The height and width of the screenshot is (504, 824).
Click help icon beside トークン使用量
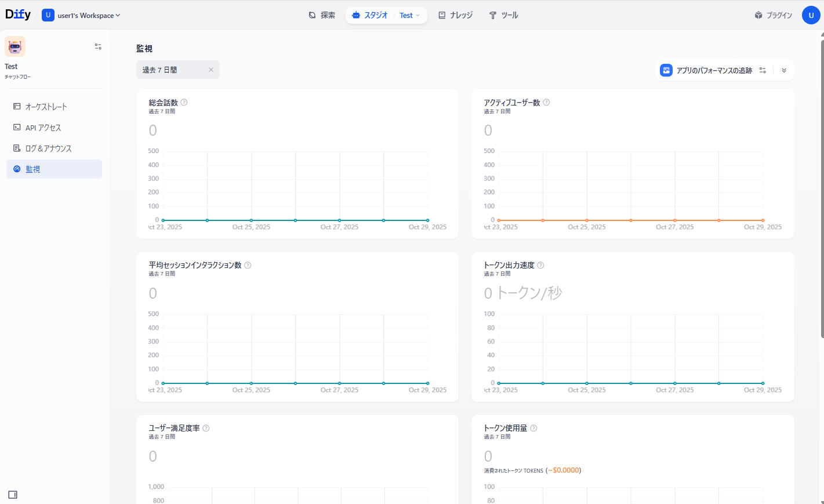pyautogui.click(x=533, y=428)
